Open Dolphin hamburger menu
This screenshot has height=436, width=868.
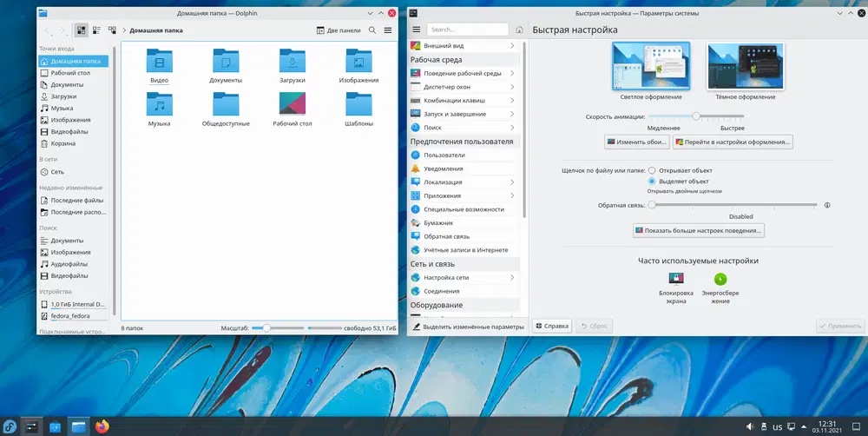point(388,30)
